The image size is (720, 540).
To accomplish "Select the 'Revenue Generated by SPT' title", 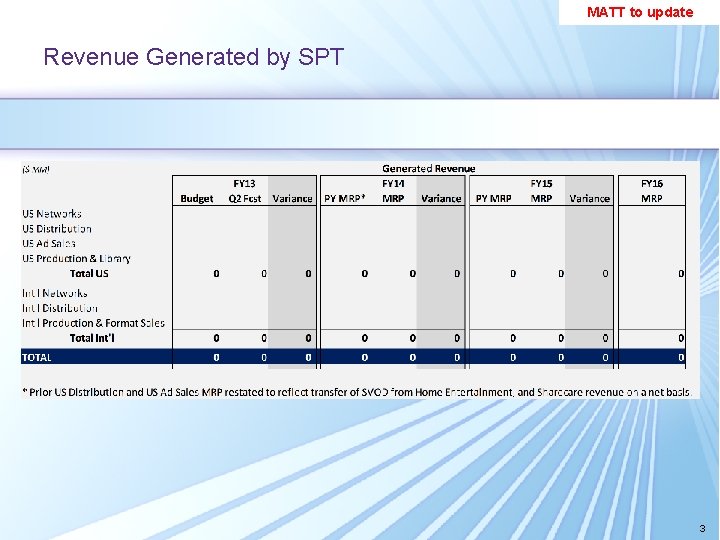I will [x=193, y=57].
